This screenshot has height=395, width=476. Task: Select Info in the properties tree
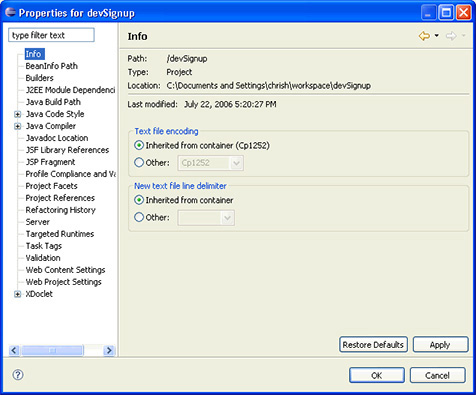coord(34,54)
